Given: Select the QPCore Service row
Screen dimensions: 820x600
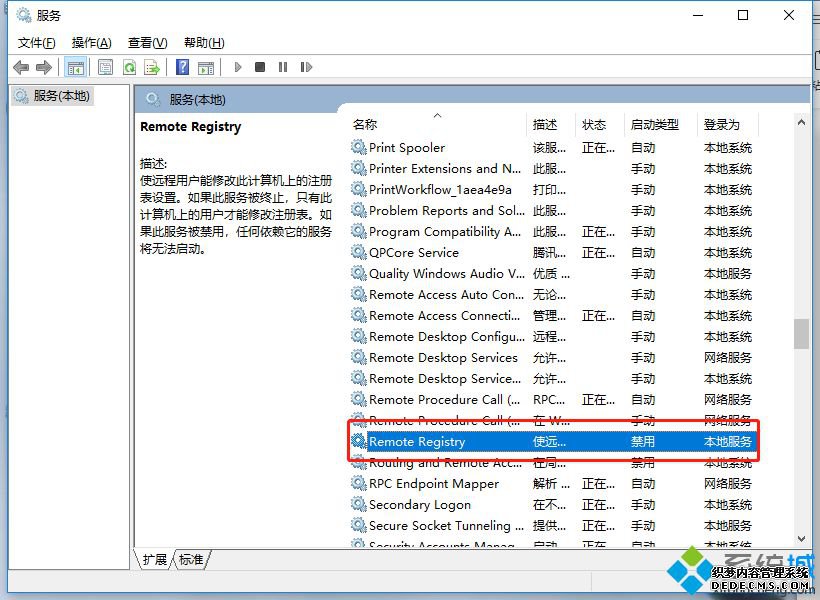Looking at the screenshot, I should pos(553,252).
